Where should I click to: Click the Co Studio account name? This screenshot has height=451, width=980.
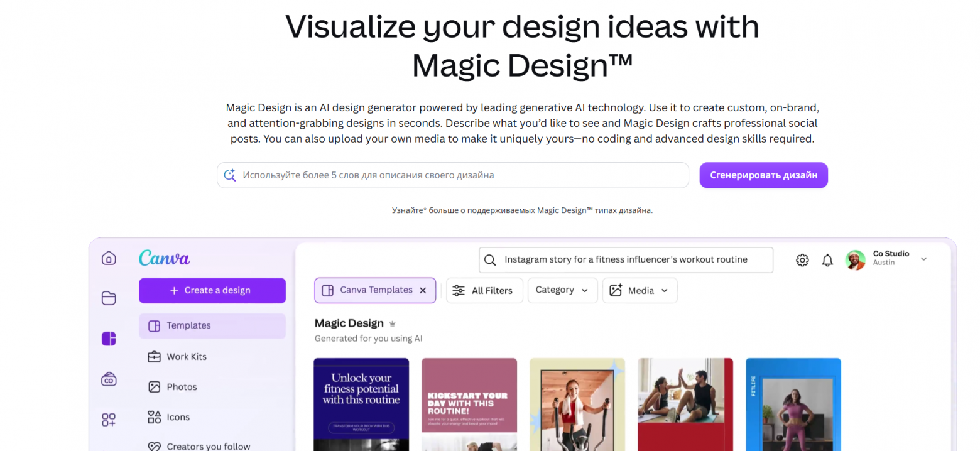[x=891, y=254]
